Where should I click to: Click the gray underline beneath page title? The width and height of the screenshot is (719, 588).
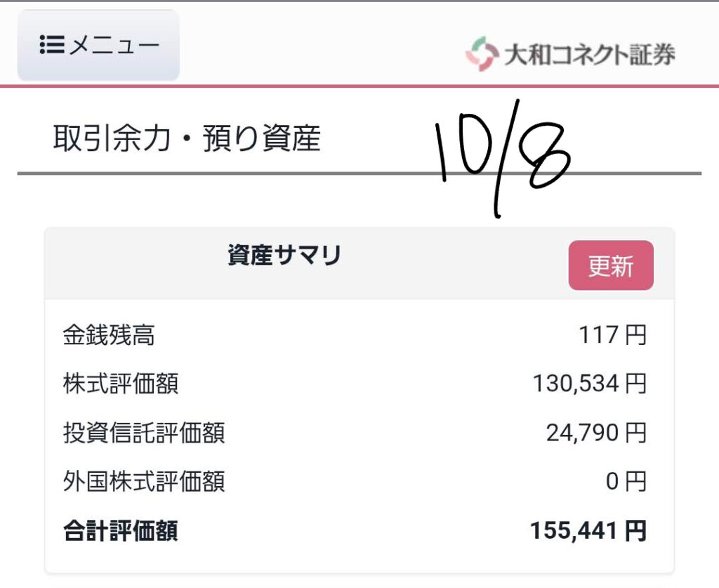tap(211, 173)
